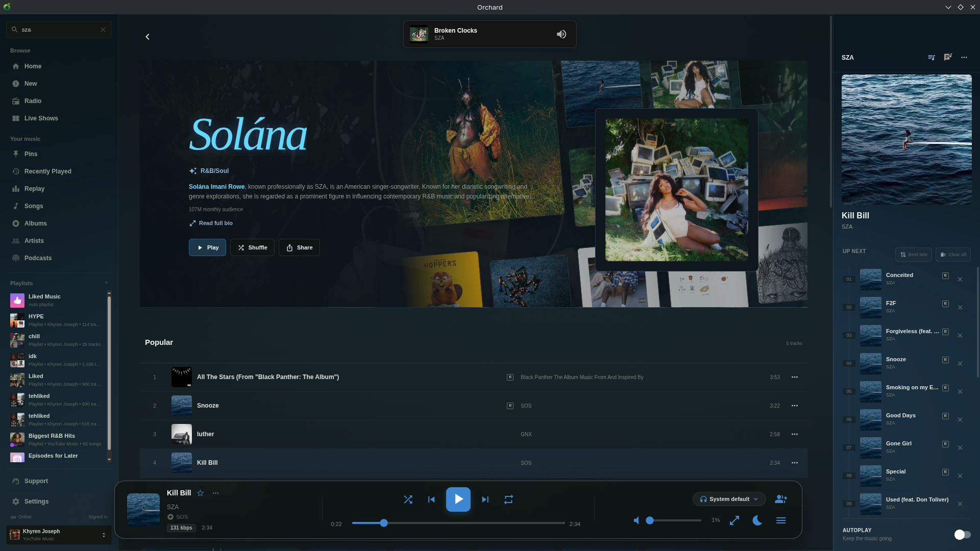
Task: Toggle shuffle in the player bar
Action: (408, 499)
